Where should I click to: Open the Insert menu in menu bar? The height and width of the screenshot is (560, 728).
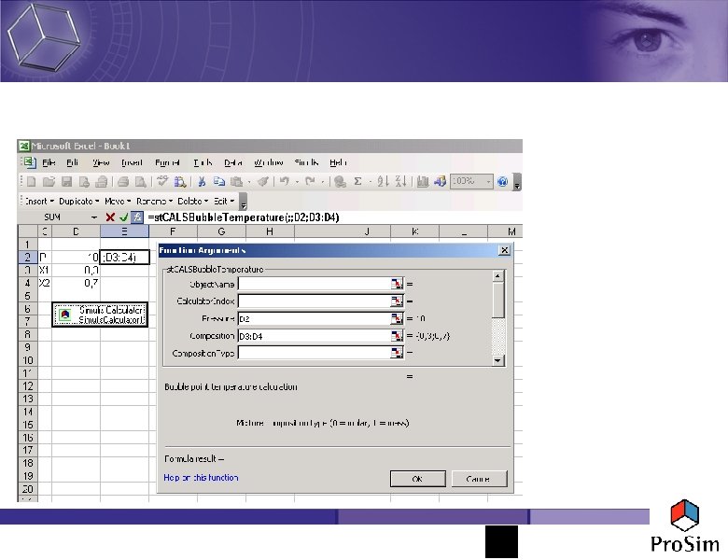click(x=132, y=162)
